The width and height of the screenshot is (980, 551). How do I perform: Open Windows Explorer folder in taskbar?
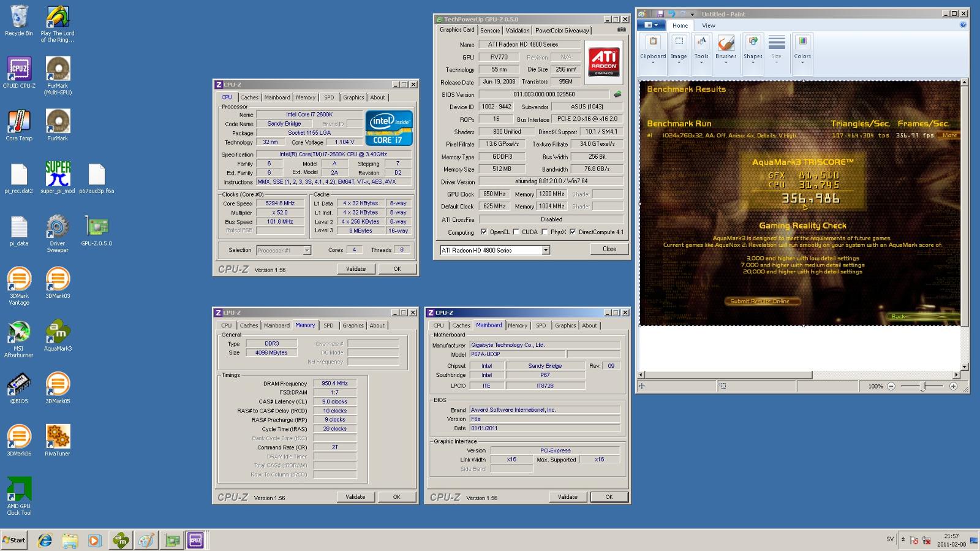[x=70, y=540]
